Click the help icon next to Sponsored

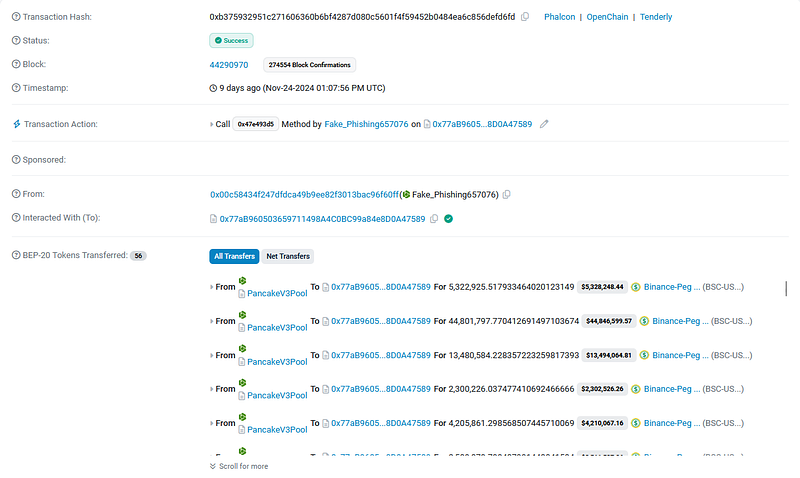pyautogui.click(x=15, y=160)
